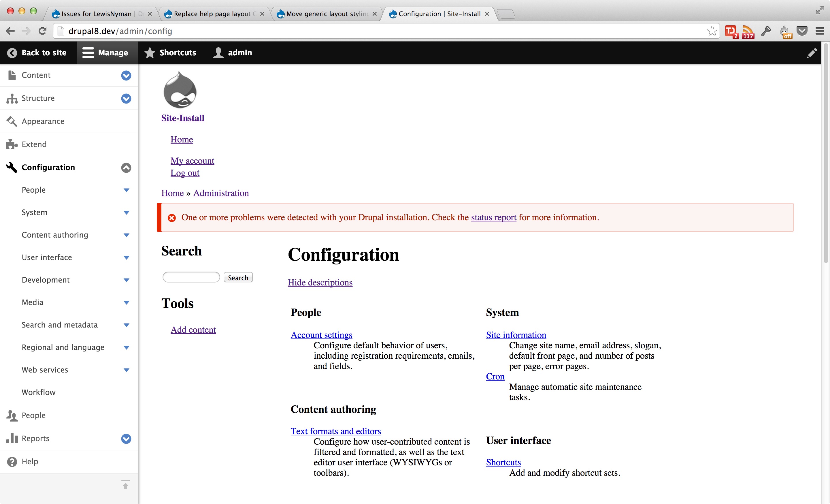Click the Shortcuts star icon in the toolbar
The width and height of the screenshot is (830, 504).
click(x=150, y=52)
